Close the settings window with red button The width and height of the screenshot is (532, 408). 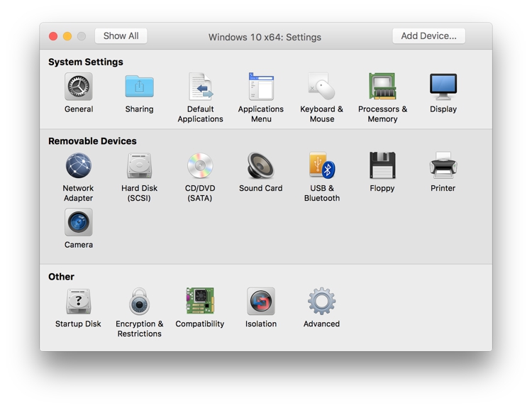[x=53, y=36]
